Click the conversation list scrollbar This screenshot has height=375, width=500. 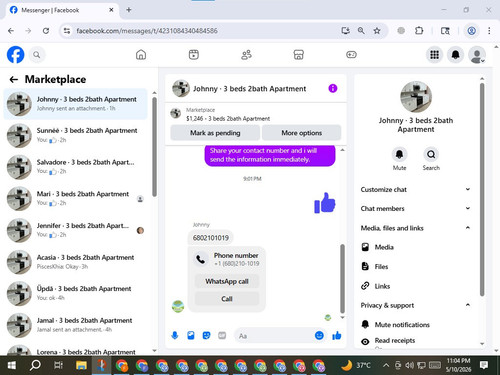pos(154,147)
